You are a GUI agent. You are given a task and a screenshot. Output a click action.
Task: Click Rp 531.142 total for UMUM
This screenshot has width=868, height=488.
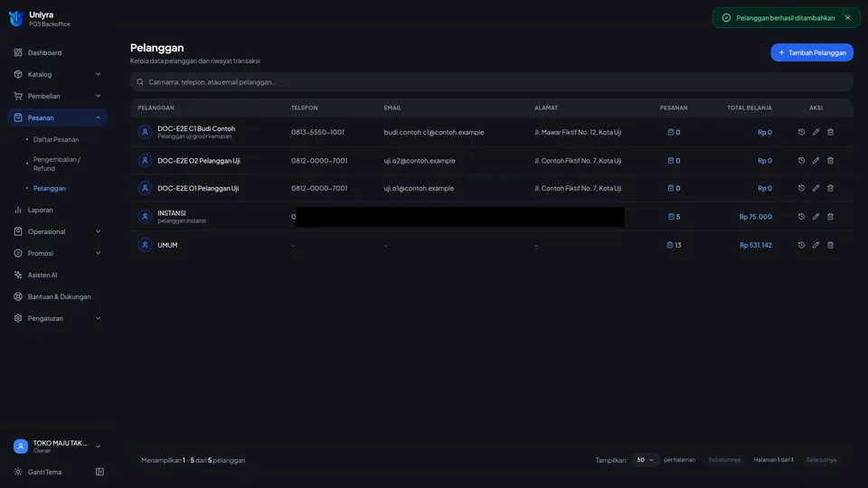point(756,245)
